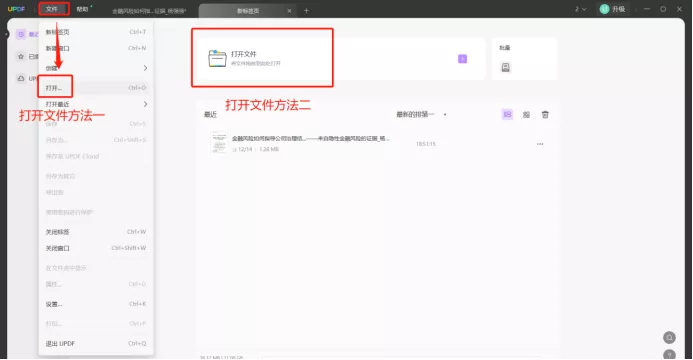Open the recent 金融风险 PDF thumbnail
This screenshot has width=693, height=360.
219,143
